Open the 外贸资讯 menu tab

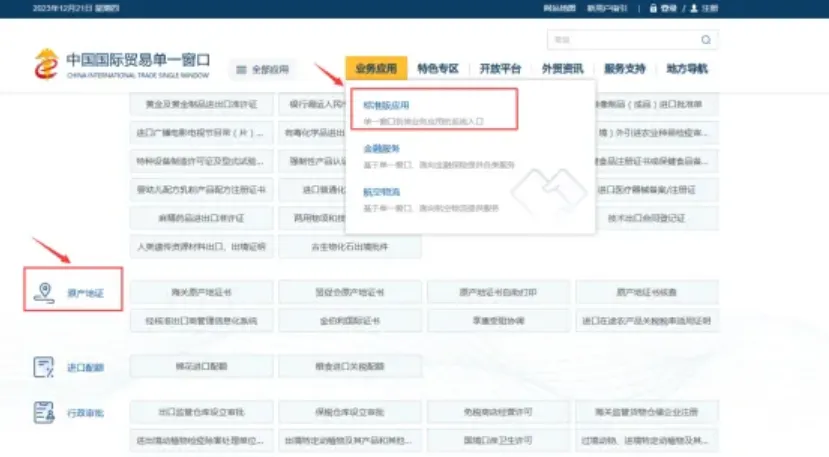pos(563,69)
